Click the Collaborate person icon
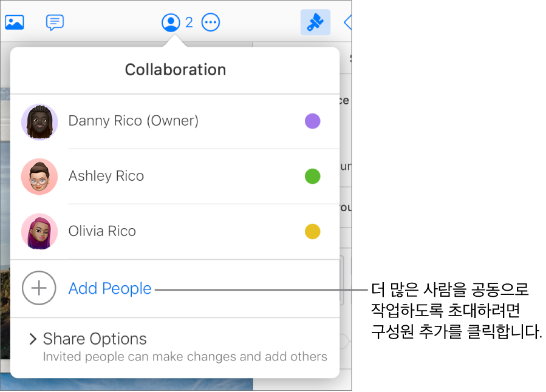Viewport: 546px width, 392px height. tap(171, 22)
